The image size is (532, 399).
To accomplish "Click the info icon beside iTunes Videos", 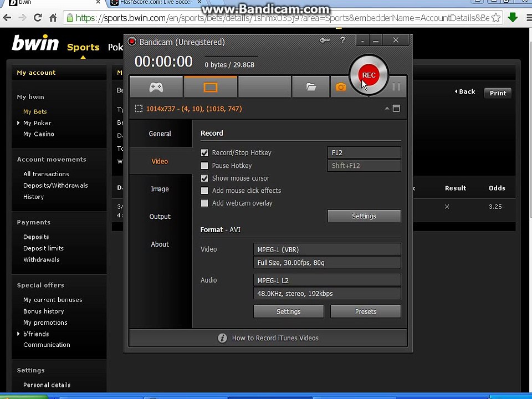I will click(222, 338).
